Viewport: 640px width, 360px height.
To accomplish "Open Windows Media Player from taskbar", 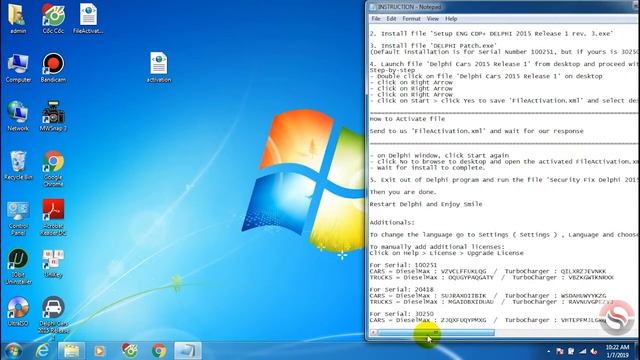I will [99, 351].
